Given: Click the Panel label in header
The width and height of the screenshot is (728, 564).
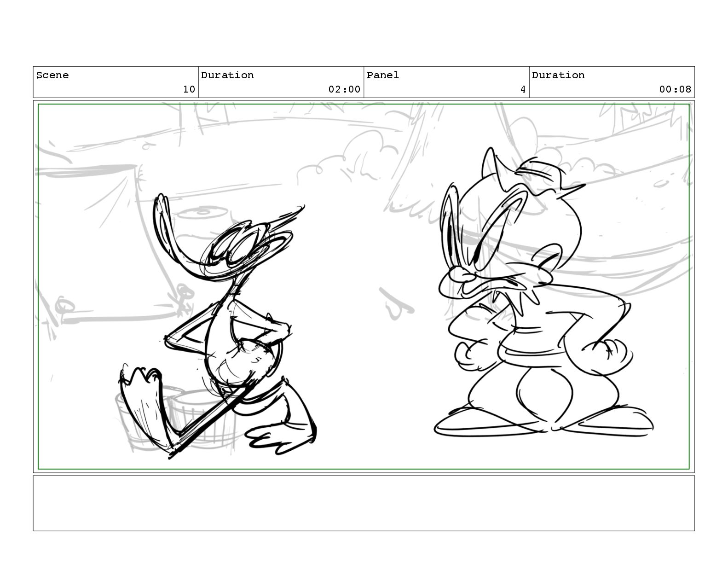Looking at the screenshot, I should click(383, 75).
